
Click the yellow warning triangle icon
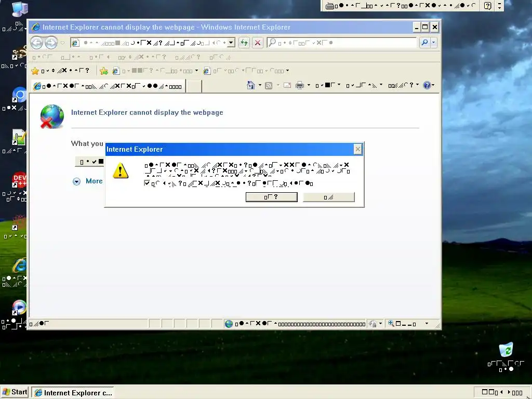121,170
